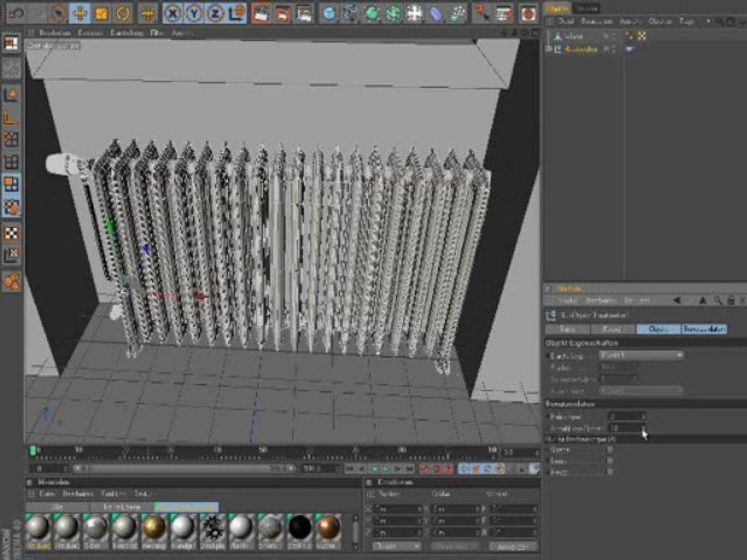Expand the second object in object tree
747x560 pixels.
click(x=549, y=49)
